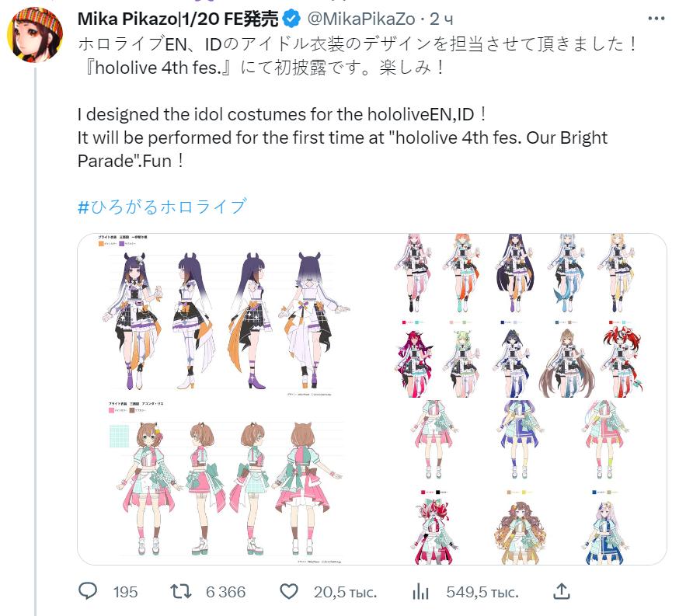686x616 pixels.
Task: Like the tweet with the heart icon
Action: tap(289, 592)
